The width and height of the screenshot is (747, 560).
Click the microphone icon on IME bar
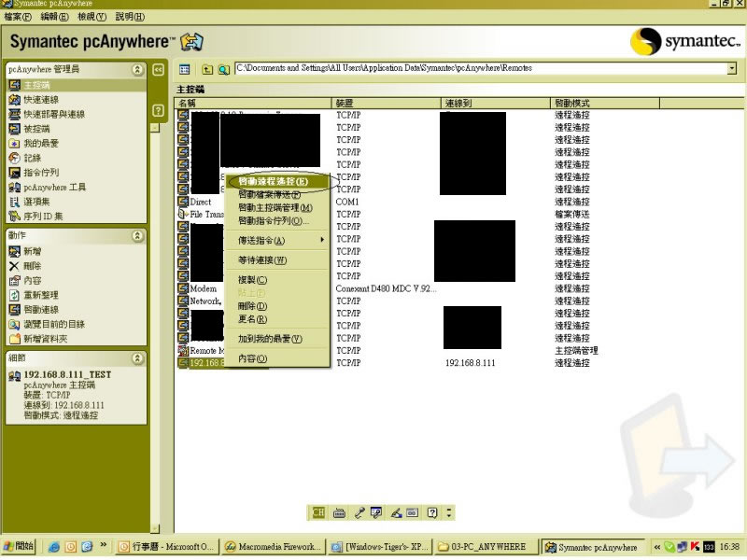[x=359, y=512]
